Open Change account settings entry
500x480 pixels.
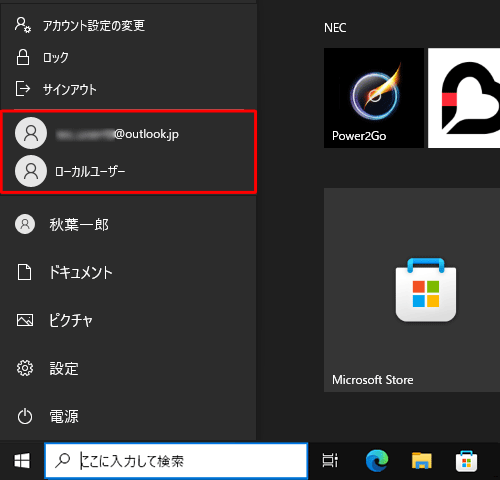pos(128,25)
